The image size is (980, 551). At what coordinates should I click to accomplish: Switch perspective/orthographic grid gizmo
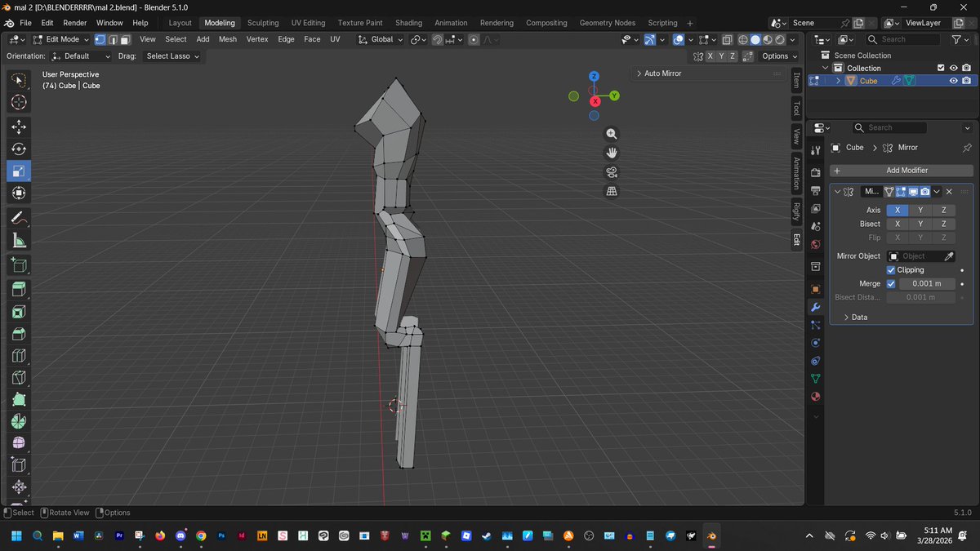(611, 191)
